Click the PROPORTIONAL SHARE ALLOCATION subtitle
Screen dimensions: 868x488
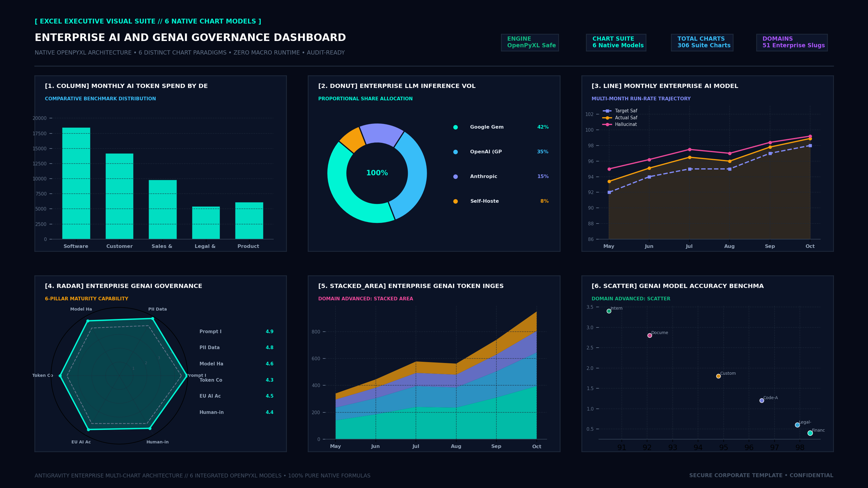[365, 99]
